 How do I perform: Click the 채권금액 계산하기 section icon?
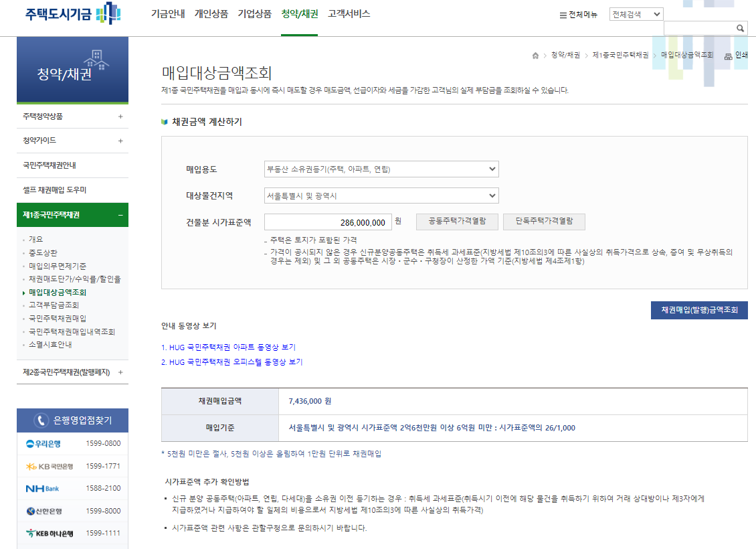(x=166, y=121)
